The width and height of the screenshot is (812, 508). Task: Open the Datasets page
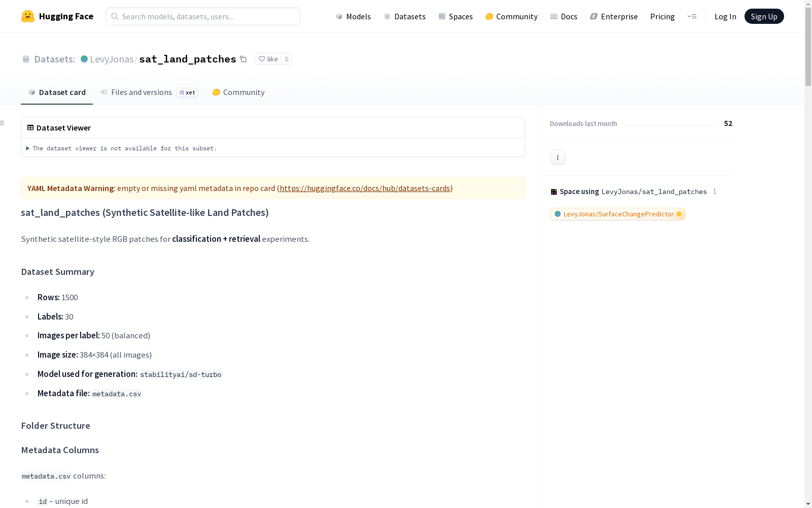point(404,16)
